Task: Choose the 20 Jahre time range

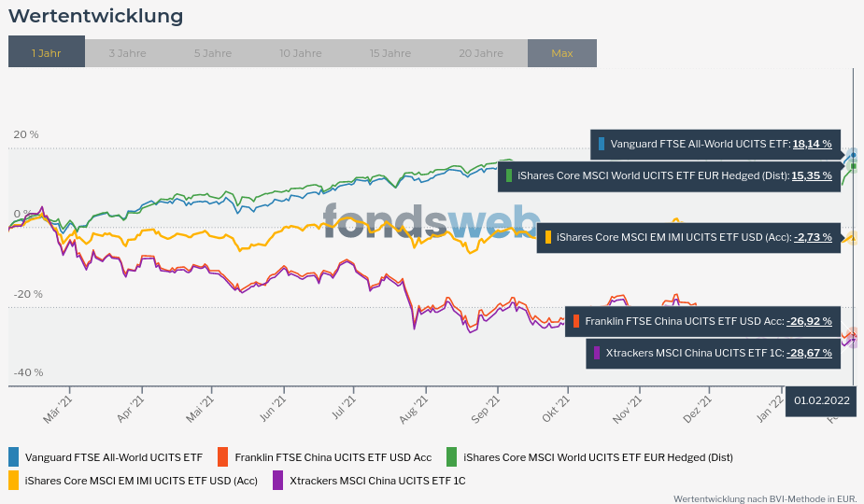Action: 480,53
